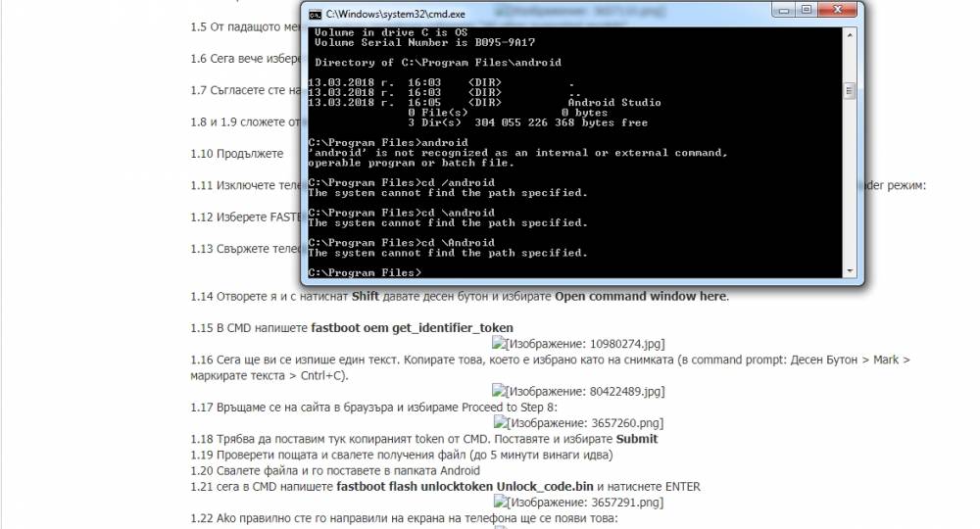Viewport: 980px width, 529px height.
Task: Click broken image placeholder 3657260.png
Action: pos(579,423)
